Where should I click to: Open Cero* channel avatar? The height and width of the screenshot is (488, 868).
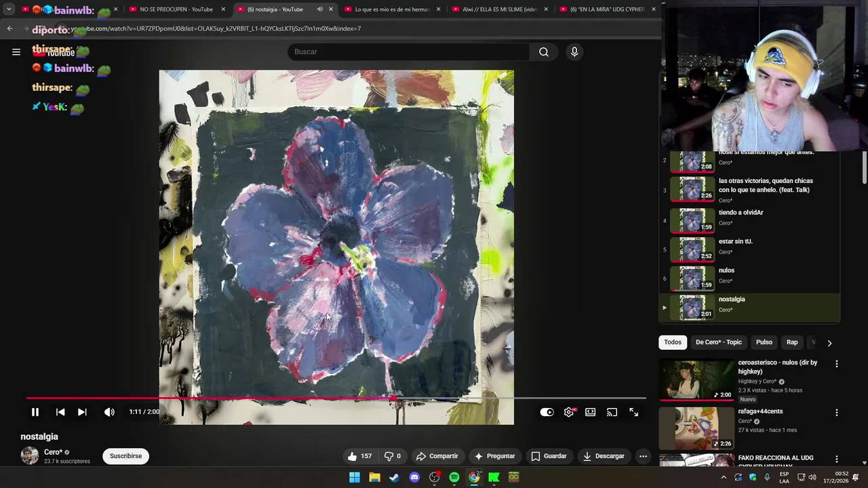click(30, 455)
